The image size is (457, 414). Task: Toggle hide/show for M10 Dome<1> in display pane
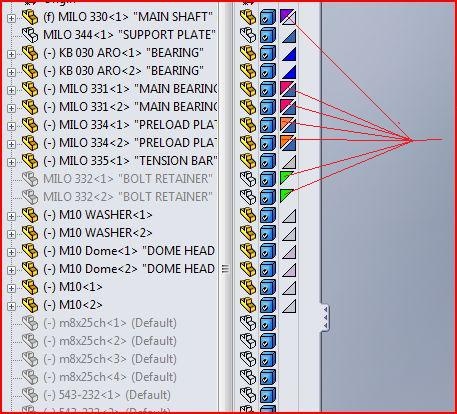tap(248, 251)
